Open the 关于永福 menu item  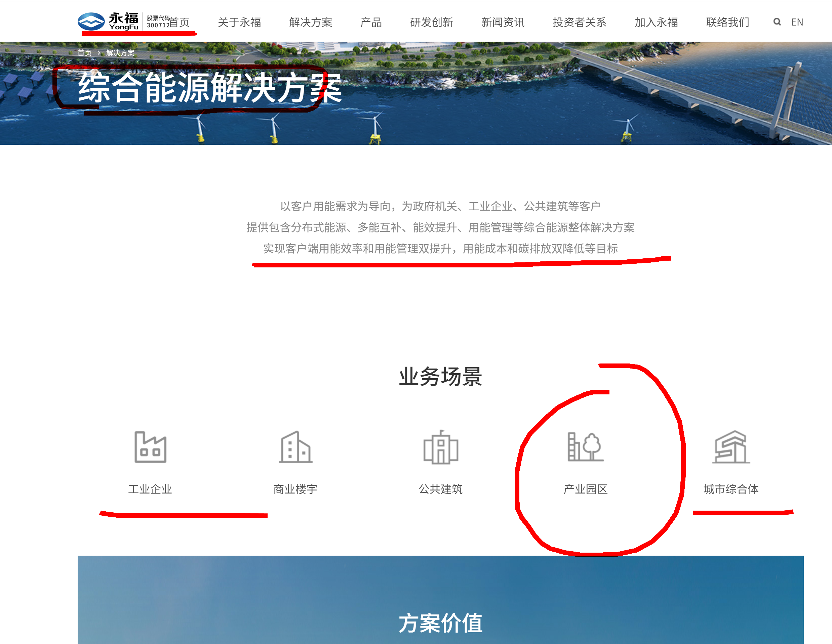[x=239, y=22]
